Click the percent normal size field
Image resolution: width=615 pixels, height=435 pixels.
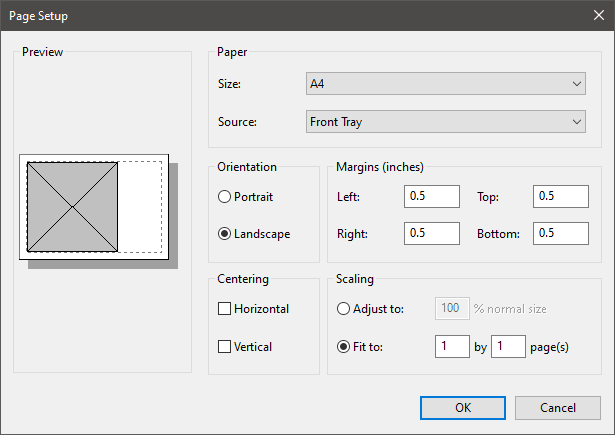[x=451, y=309]
